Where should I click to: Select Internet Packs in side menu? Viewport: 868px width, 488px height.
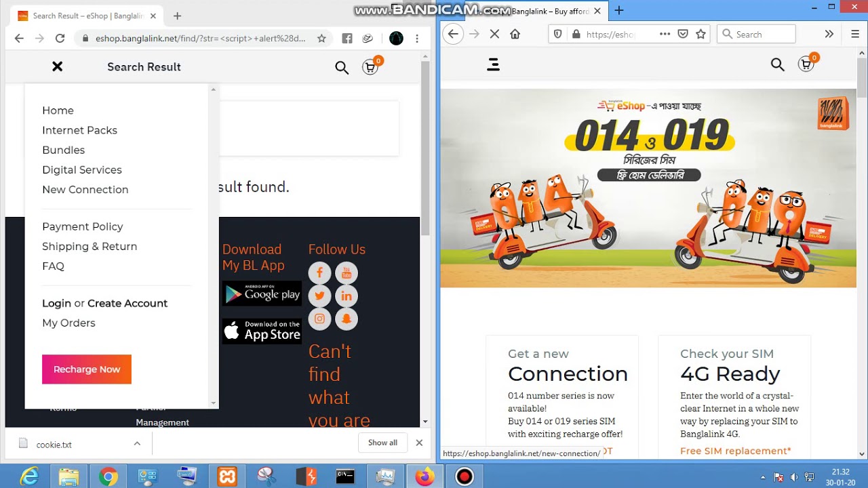pos(79,130)
